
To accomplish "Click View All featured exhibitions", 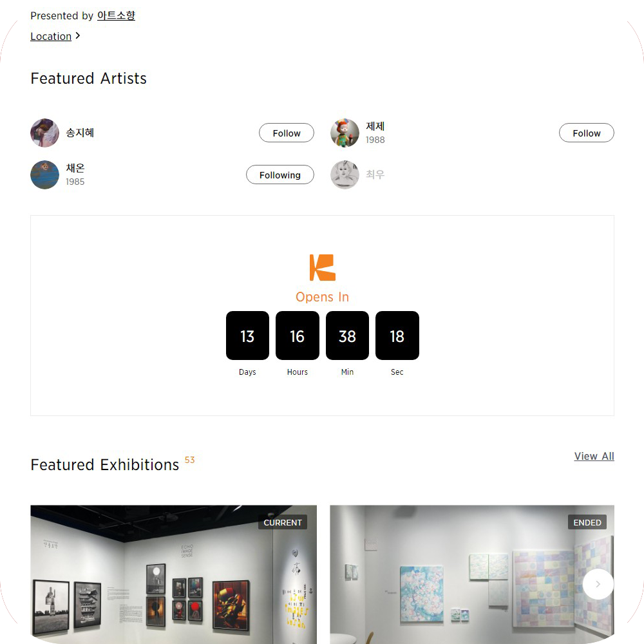I will pyautogui.click(x=594, y=456).
